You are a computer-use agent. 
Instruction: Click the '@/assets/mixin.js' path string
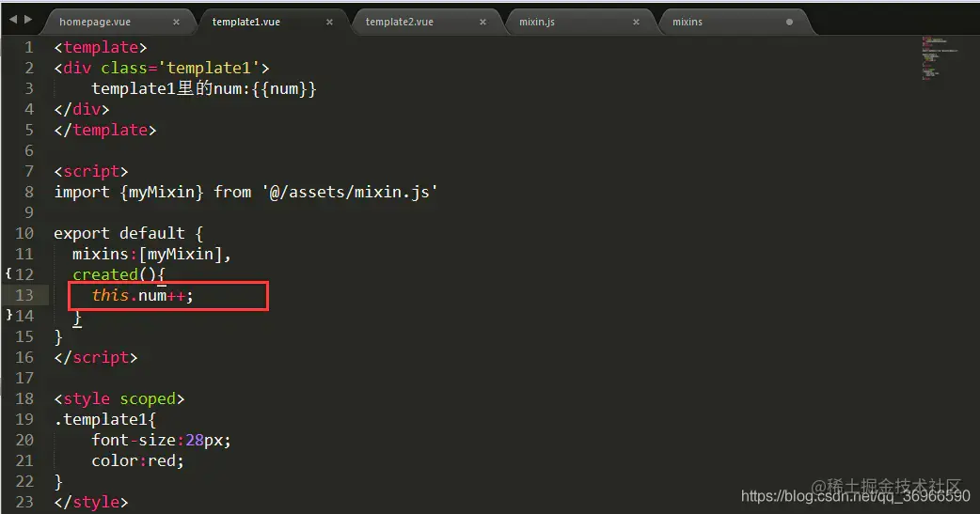(349, 192)
